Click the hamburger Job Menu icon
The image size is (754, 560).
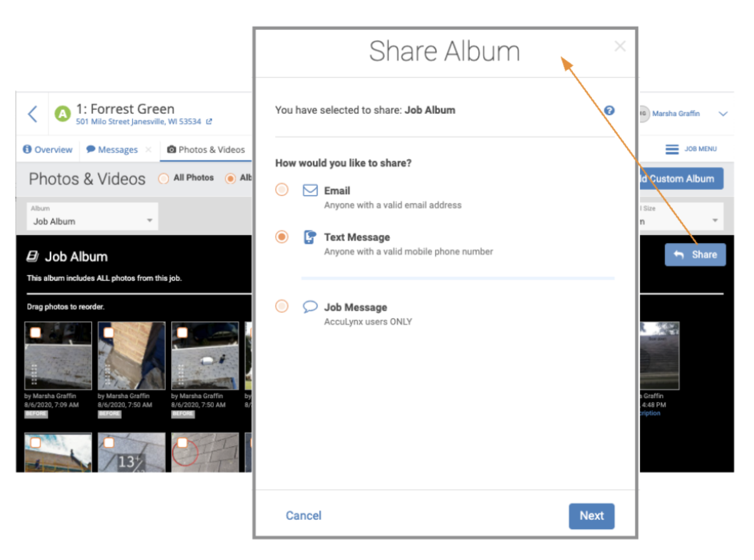click(x=672, y=150)
